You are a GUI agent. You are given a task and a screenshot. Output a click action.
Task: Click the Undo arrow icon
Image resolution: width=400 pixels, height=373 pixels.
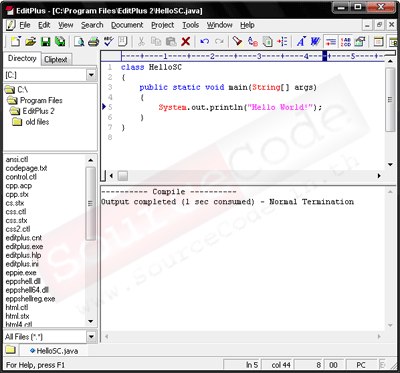(x=204, y=41)
